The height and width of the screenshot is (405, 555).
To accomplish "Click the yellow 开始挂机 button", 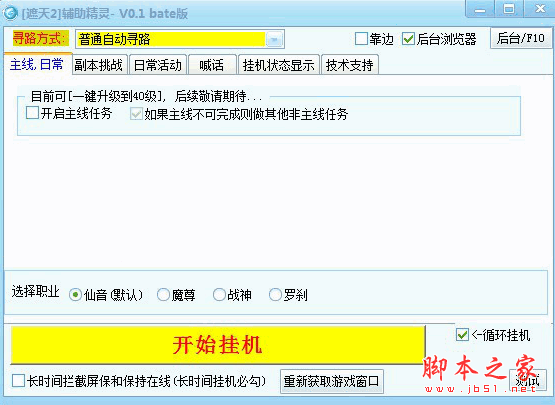I will tap(218, 345).
